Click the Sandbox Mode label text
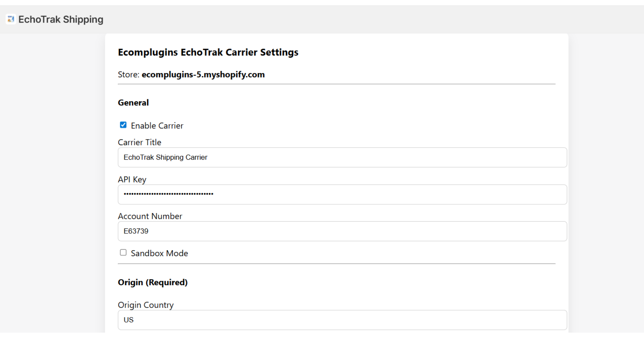 pyautogui.click(x=159, y=253)
